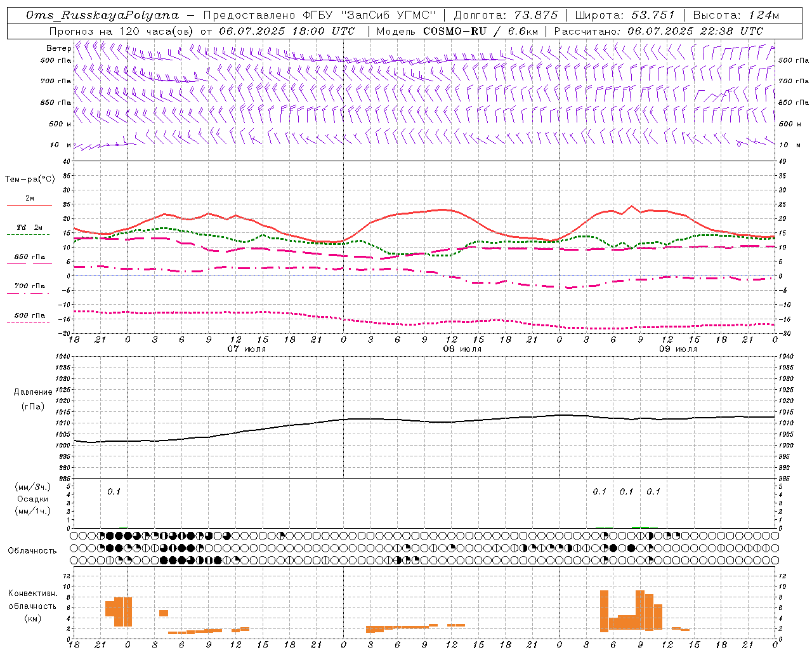
Task: Click the forecast start time '06.07.2025 18:00 UTC'
Action: click(287, 31)
